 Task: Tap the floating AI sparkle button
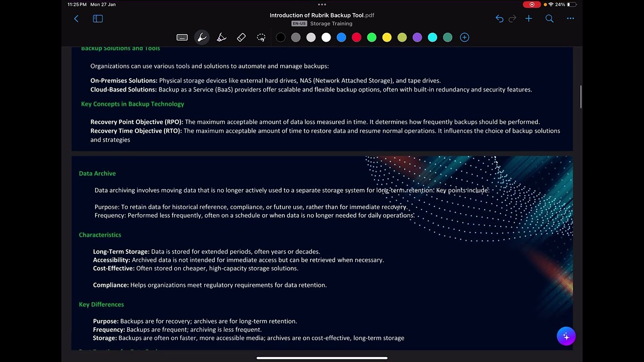[x=566, y=336]
